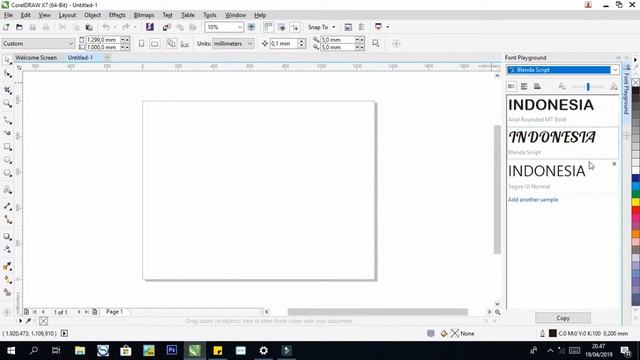
Task: Click the Page 1 tab
Action: coord(114,311)
